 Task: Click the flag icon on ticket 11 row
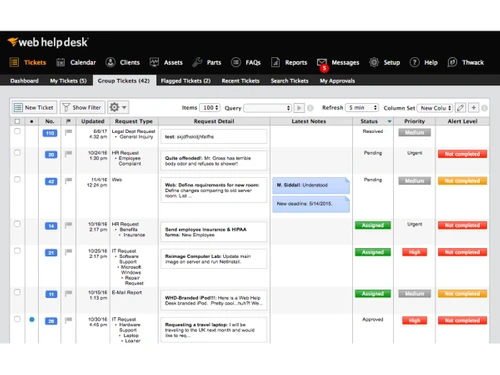tap(68, 293)
